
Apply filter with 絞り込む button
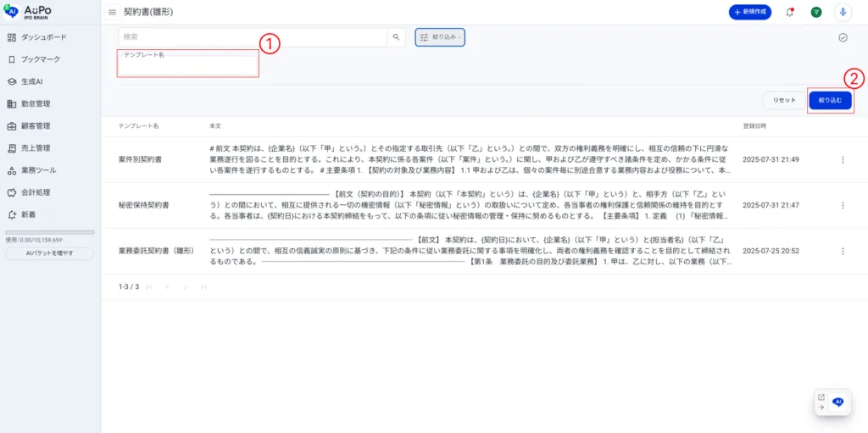click(831, 100)
